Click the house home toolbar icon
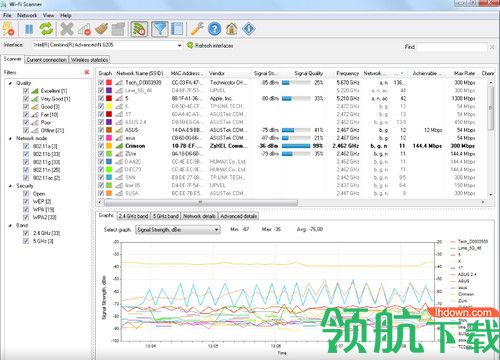Image resolution: width=500 pixels, height=360 pixels. tap(232, 29)
